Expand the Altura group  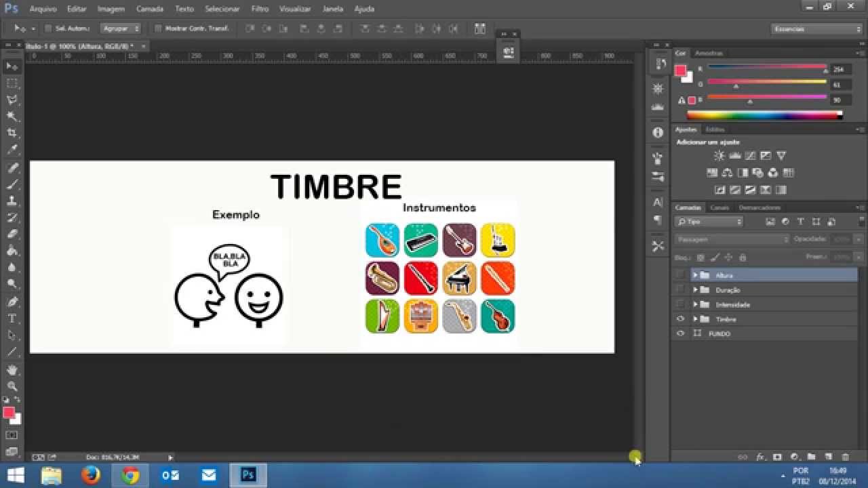(695, 275)
